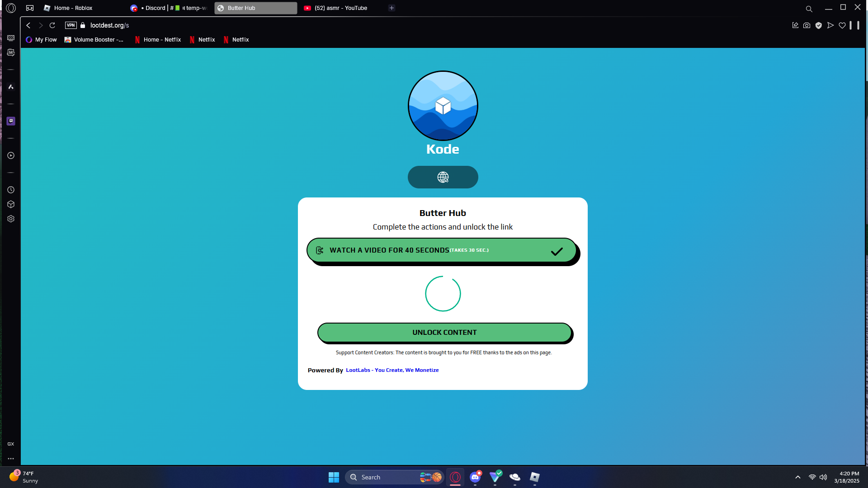Open the sidebar Player icon
Screen dimensions: 868x488
coord(11,155)
